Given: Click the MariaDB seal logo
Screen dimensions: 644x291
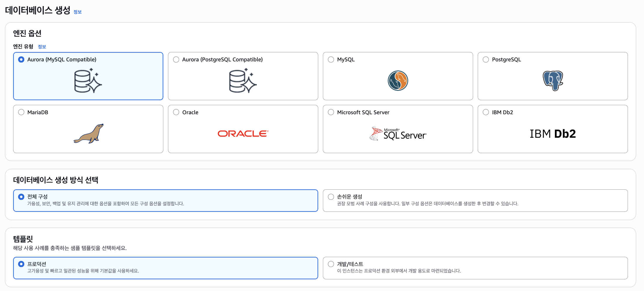Looking at the screenshot, I should pos(89,134).
